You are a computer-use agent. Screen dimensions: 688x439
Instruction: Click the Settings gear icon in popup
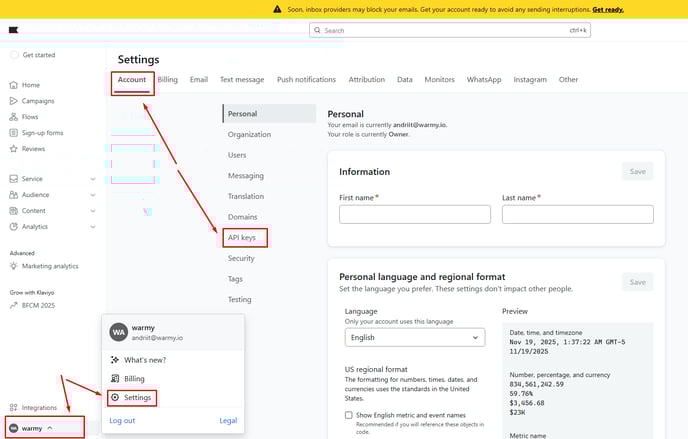pos(115,397)
